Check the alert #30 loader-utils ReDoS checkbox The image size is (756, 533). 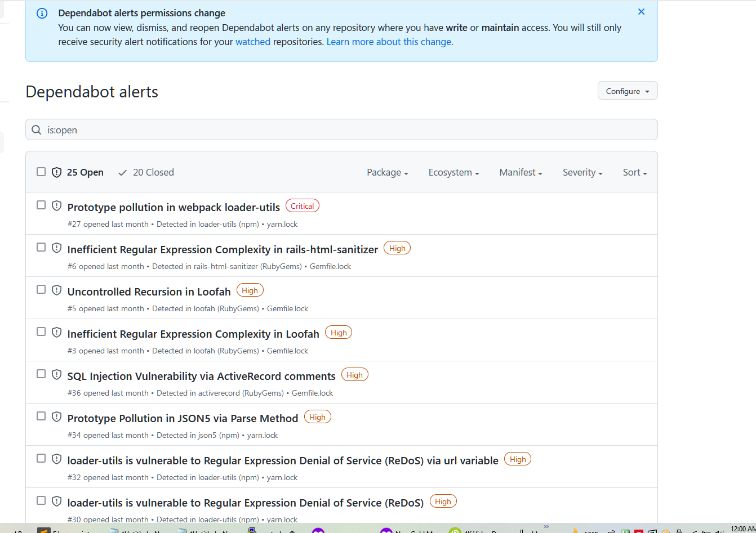coord(41,500)
